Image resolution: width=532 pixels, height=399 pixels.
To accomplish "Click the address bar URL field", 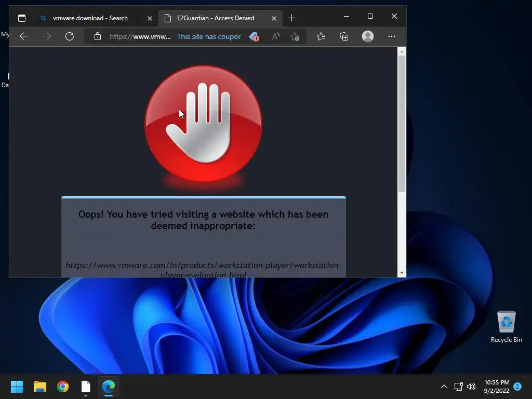I will click(x=140, y=36).
